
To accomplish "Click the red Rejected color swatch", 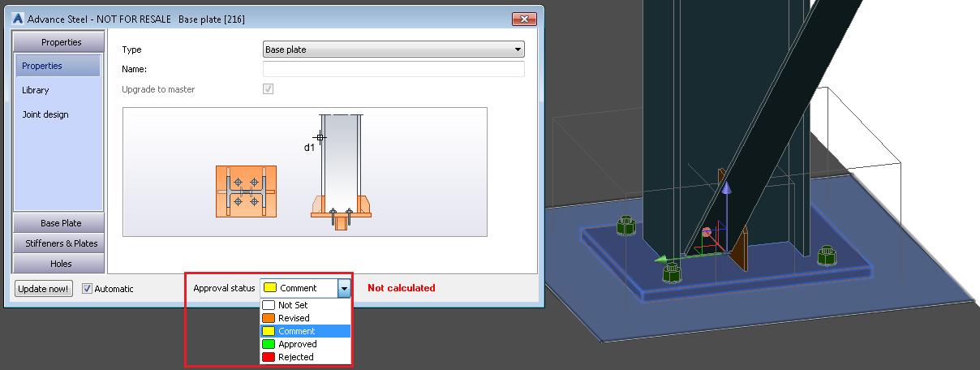I will [x=269, y=357].
